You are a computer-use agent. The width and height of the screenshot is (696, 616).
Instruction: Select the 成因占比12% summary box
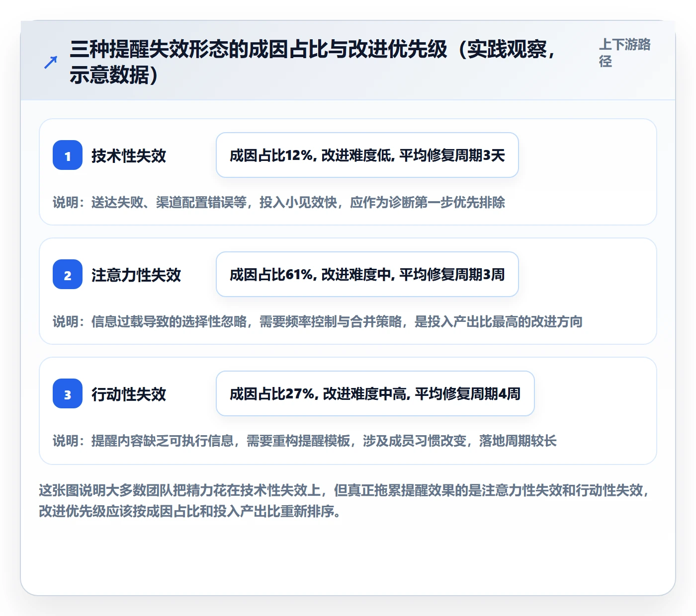pyautogui.click(x=367, y=155)
